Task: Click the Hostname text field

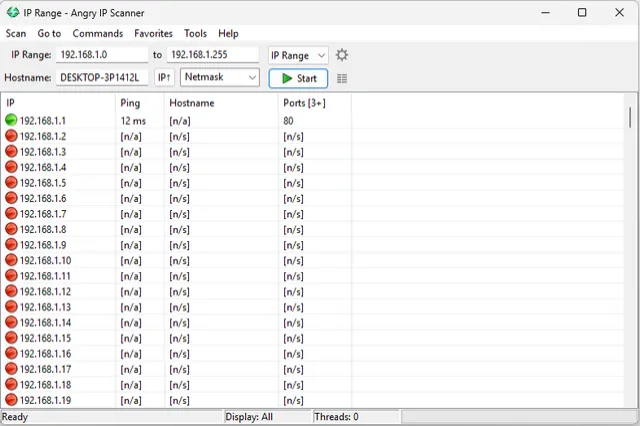Action: (x=102, y=78)
